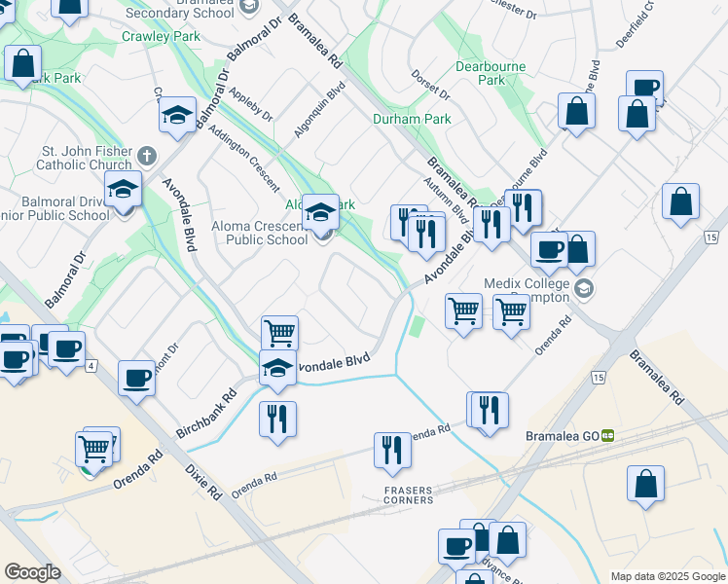Viewport: 728px width, 584px height.
Task: Select the school marker on Avondale Blvd at Birchbank Rd
Action: coord(277,370)
